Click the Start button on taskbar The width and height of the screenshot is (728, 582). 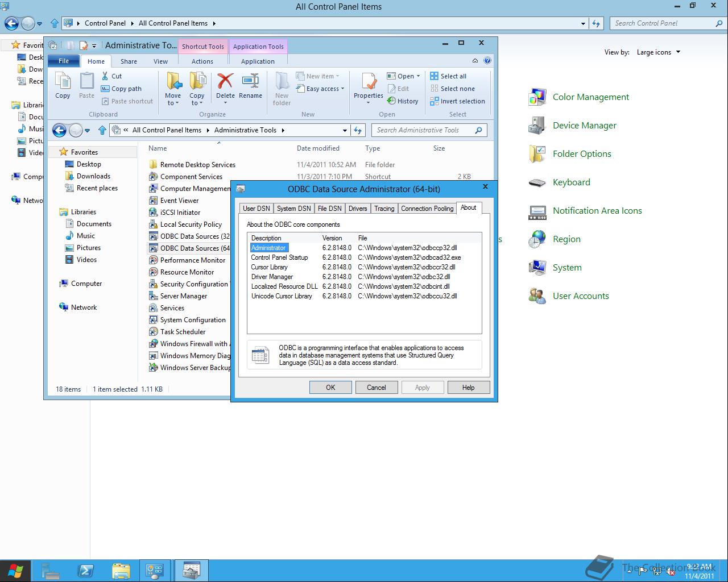tap(15, 571)
